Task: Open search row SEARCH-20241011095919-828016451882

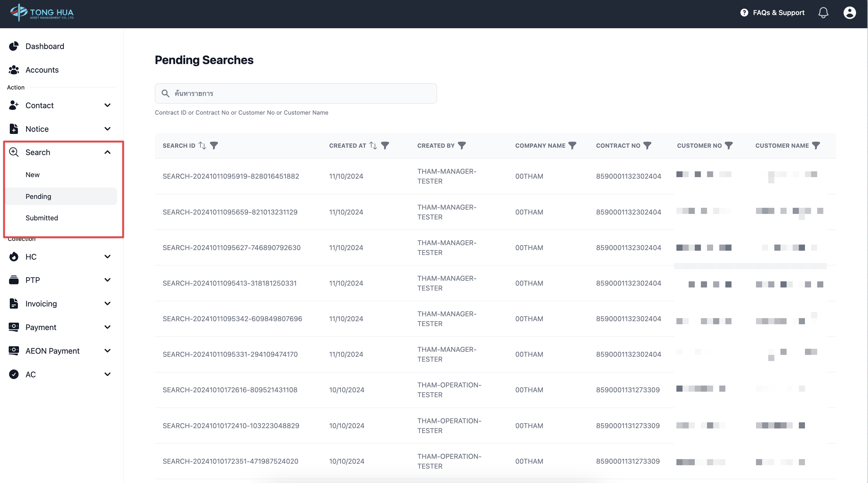Action: click(x=231, y=176)
